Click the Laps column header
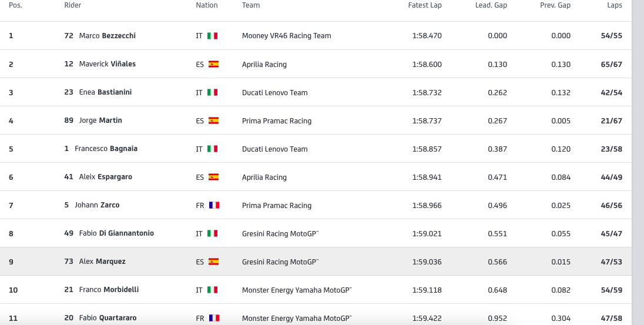This screenshot has width=644, height=325. click(x=615, y=5)
